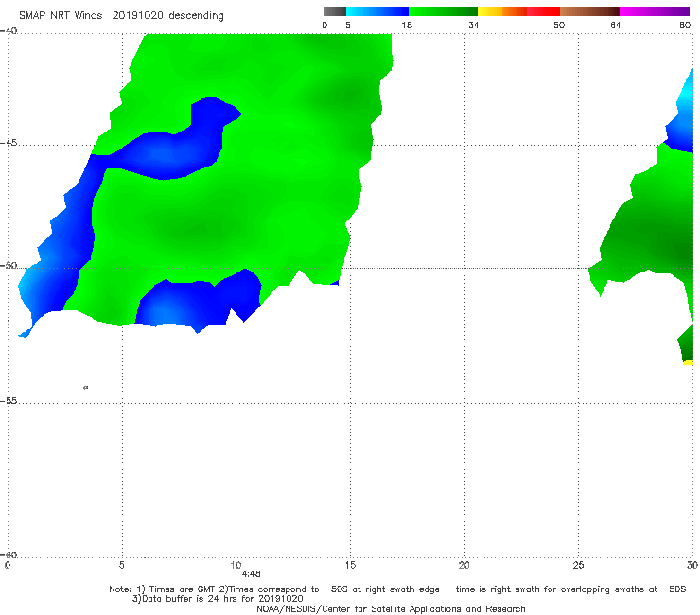Click the color scale label '18'
The height and width of the screenshot is (615, 700).
[x=407, y=26]
